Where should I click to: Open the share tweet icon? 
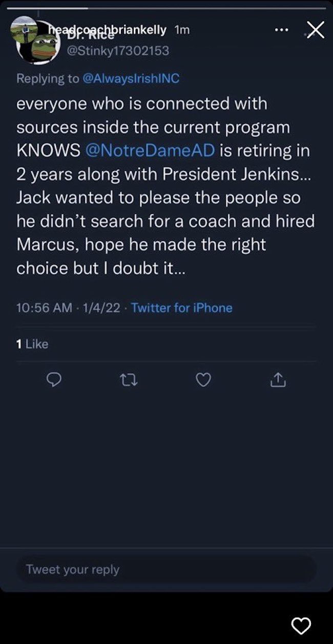tap(277, 380)
